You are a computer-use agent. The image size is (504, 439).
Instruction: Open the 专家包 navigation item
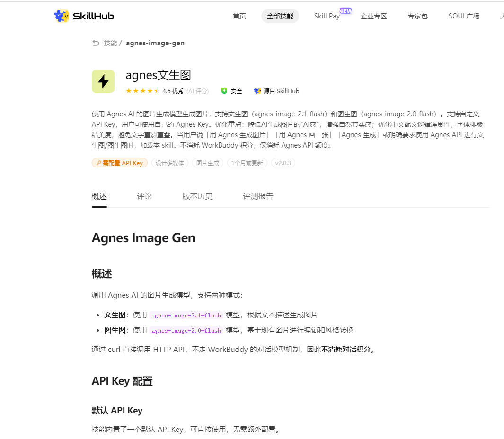[x=417, y=16]
